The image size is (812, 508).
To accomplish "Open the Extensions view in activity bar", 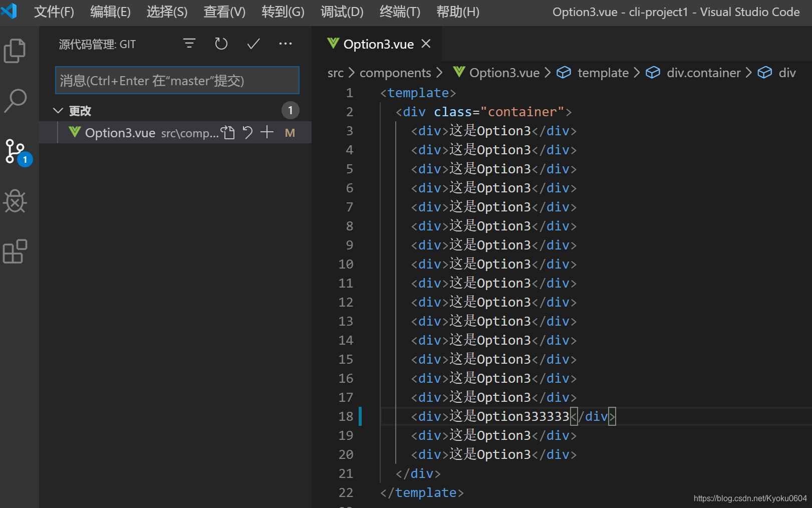I will pos(15,251).
